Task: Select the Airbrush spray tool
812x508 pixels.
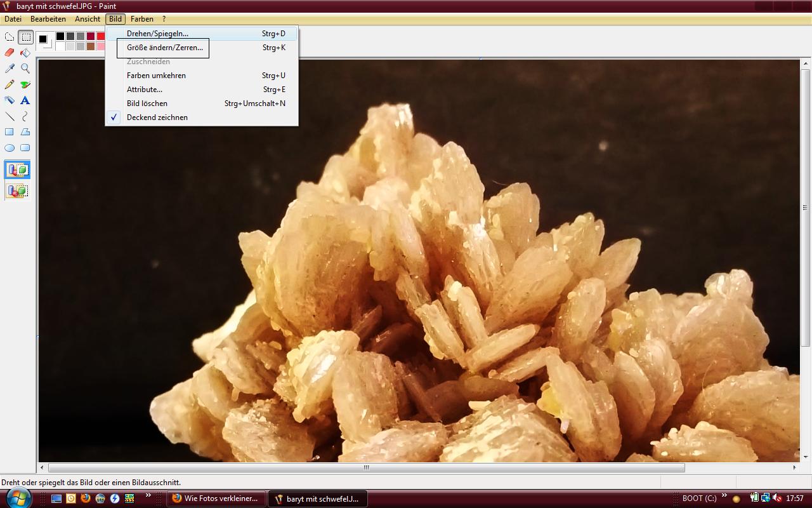Action: point(10,100)
